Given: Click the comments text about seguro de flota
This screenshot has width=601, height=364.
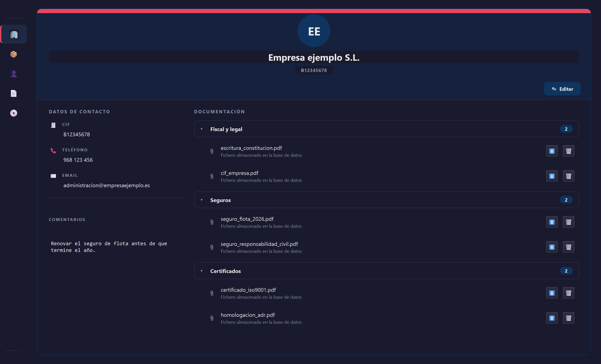Looking at the screenshot, I should point(109,247).
